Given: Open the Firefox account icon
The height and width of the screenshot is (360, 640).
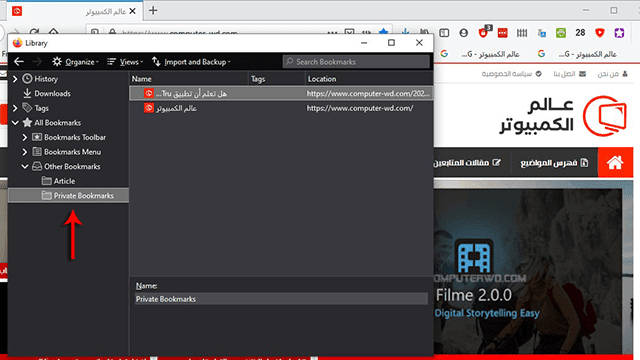Looking at the screenshot, I should (463, 33).
